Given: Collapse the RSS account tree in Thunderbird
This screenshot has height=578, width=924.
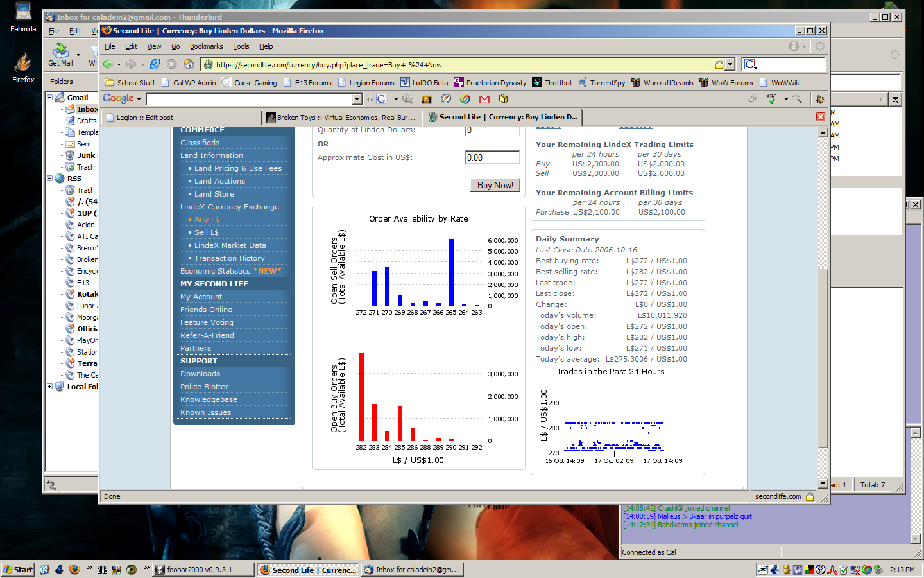Looking at the screenshot, I should [x=49, y=179].
